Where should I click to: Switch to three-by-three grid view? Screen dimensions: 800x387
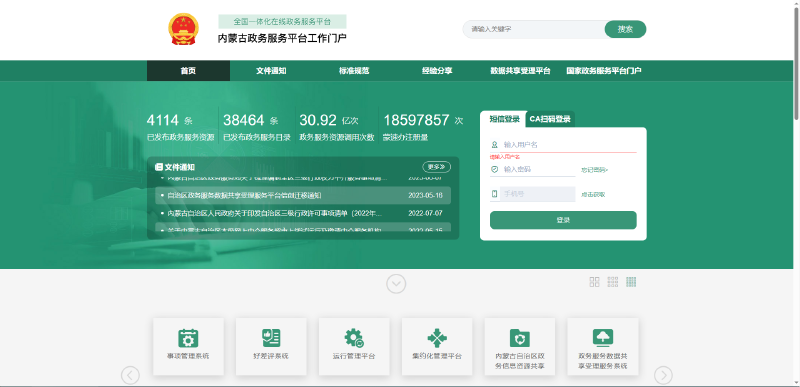pos(613,282)
